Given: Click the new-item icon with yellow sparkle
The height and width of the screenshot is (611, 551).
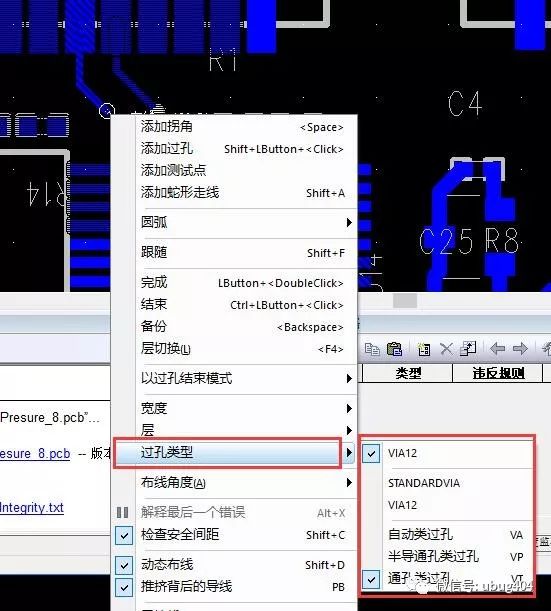Looking at the screenshot, I should coord(423,349).
